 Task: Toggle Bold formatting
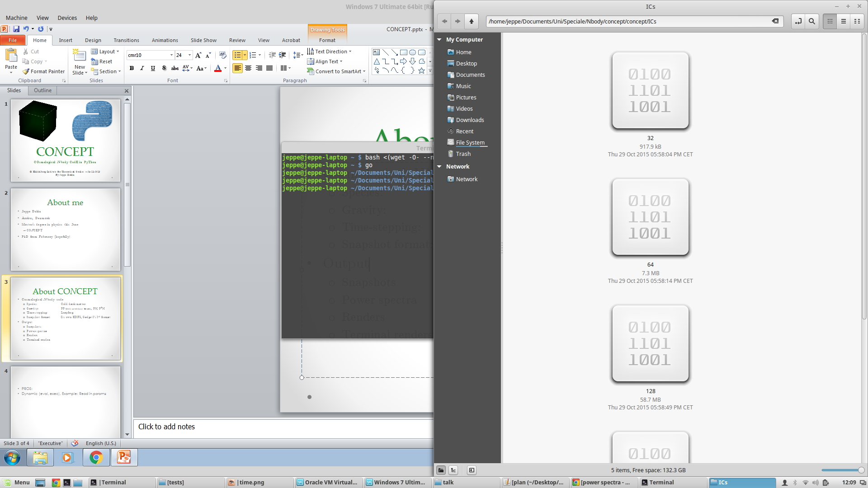point(132,68)
